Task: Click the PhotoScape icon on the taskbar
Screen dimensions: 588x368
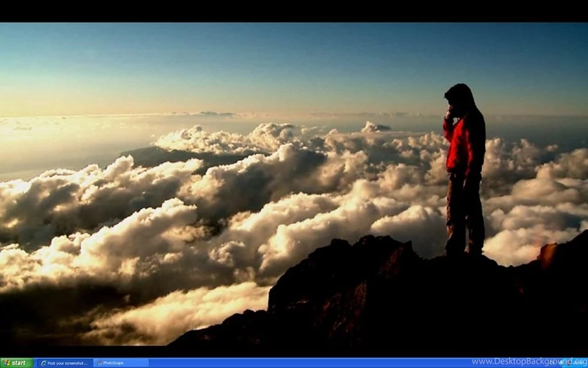Action: [x=99, y=363]
